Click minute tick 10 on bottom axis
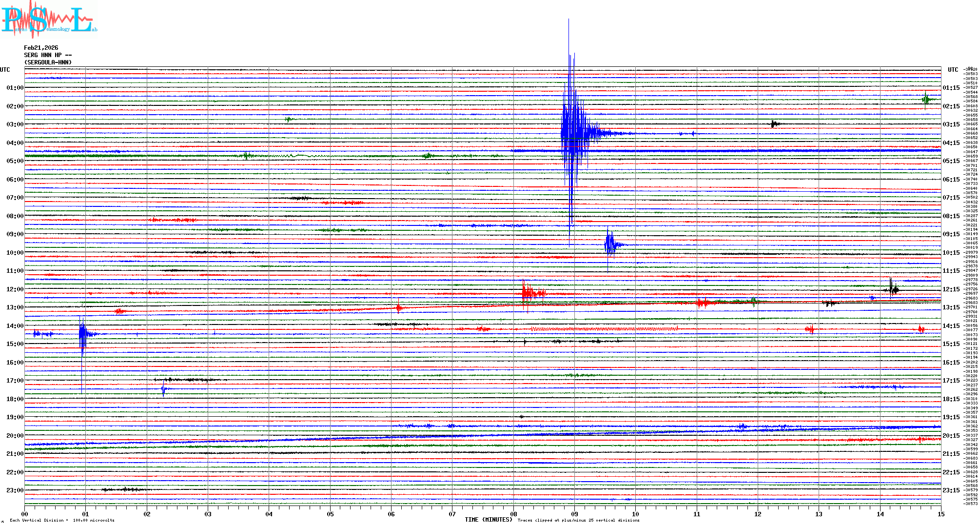 pos(635,514)
